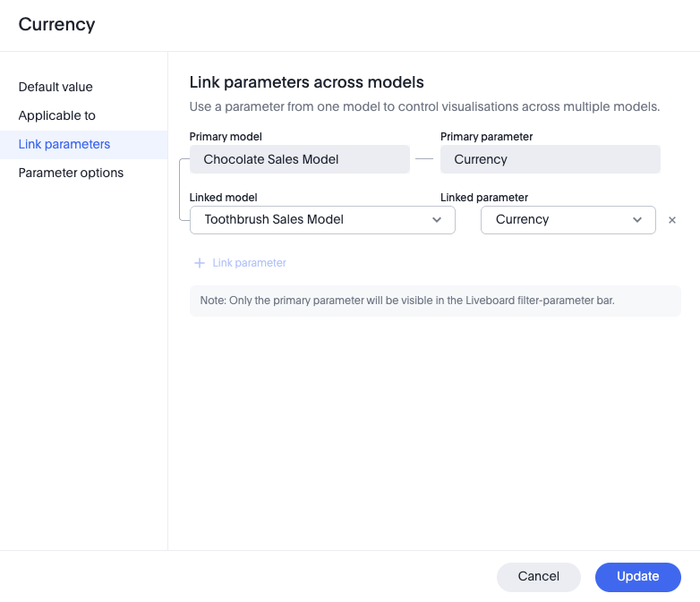Open the Toothbrush Sales Model dropdown
700x602 pixels.
click(322, 220)
